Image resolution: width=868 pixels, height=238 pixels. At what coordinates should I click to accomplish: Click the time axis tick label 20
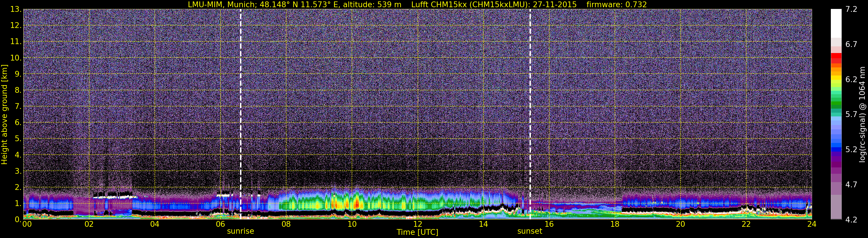click(x=680, y=224)
